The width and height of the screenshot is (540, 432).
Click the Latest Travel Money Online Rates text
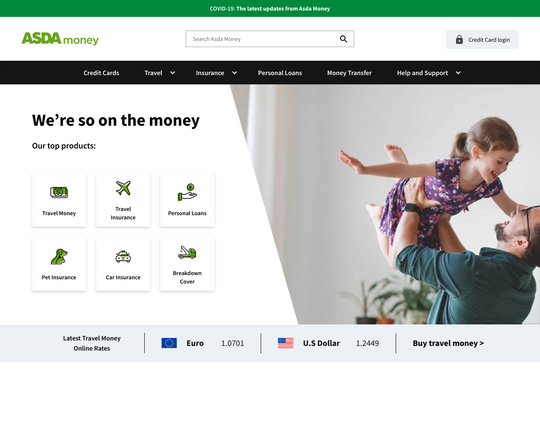[x=92, y=343]
